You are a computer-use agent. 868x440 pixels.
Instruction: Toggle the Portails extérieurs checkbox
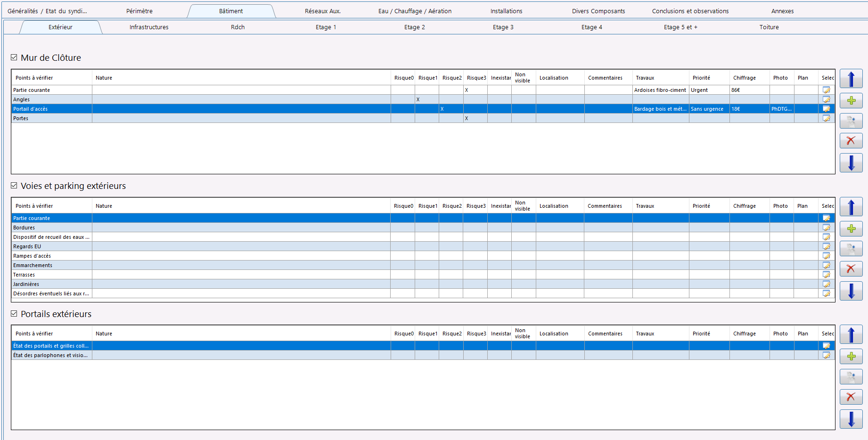[14, 314]
